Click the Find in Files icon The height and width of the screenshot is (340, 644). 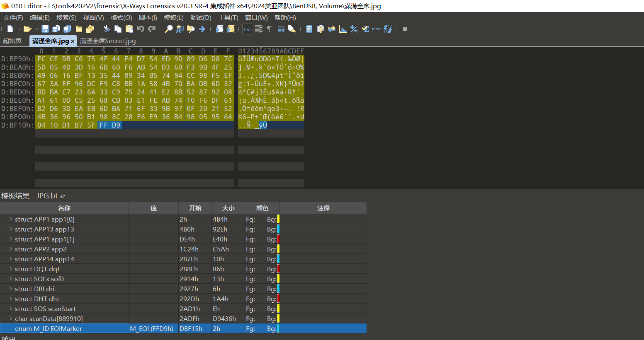pos(191,29)
